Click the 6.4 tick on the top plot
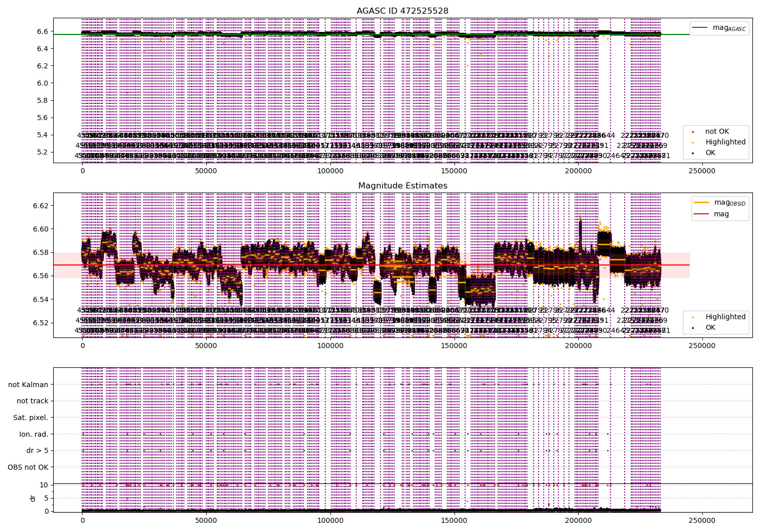 [x=43, y=49]
